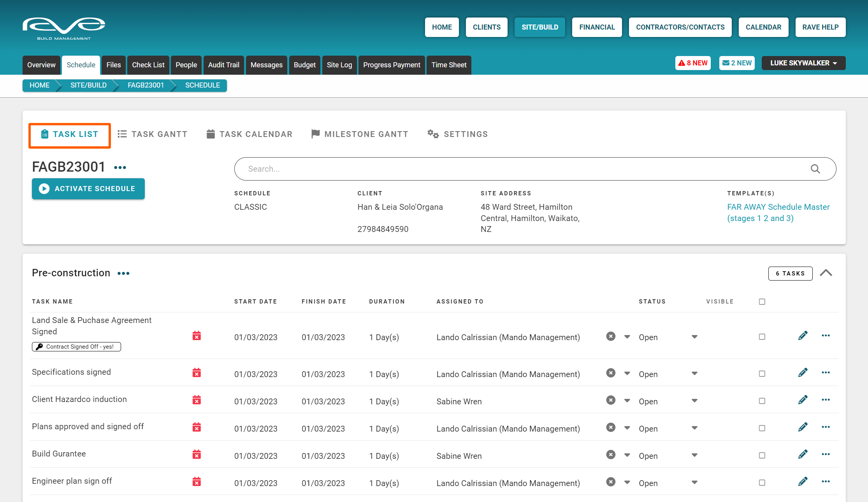This screenshot has height=502, width=868.
Task: Select the Plans approved and signed off checkbox
Action: [x=762, y=428]
